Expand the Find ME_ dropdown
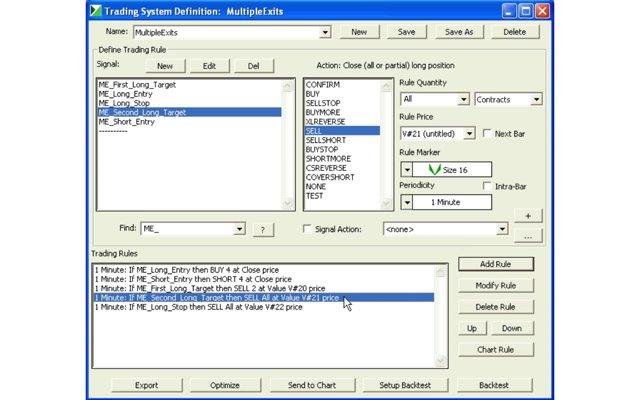This screenshot has width=640, height=400. click(x=240, y=229)
